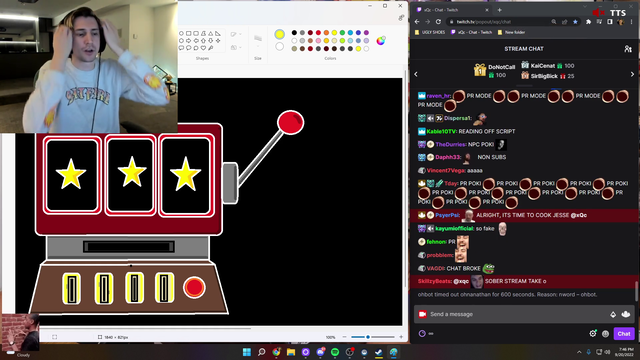Select the heart shape in Paint
The width and height of the screenshot is (640, 360).
203,48
